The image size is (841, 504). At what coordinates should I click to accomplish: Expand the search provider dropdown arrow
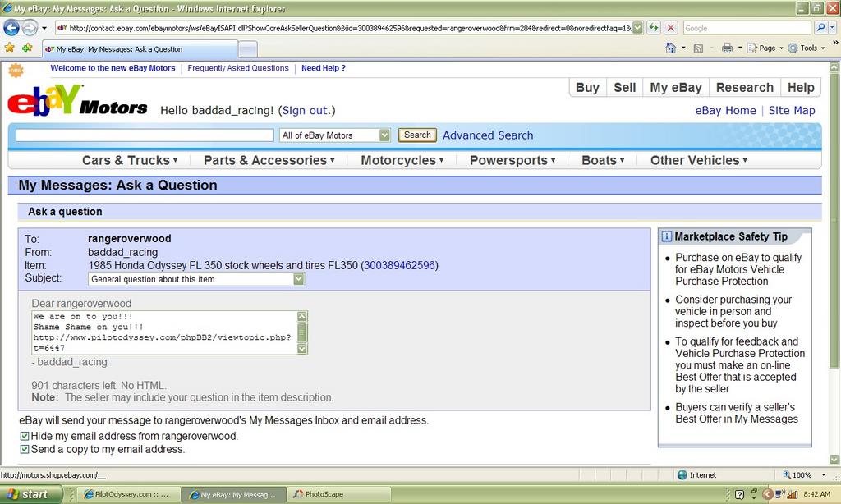832,28
